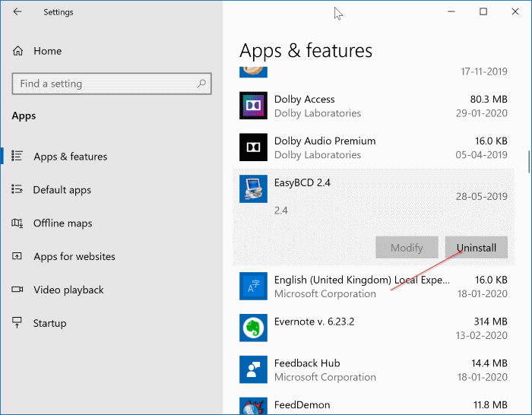
Task: Select the Default apps sidebar icon
Action: click(17, 189)
